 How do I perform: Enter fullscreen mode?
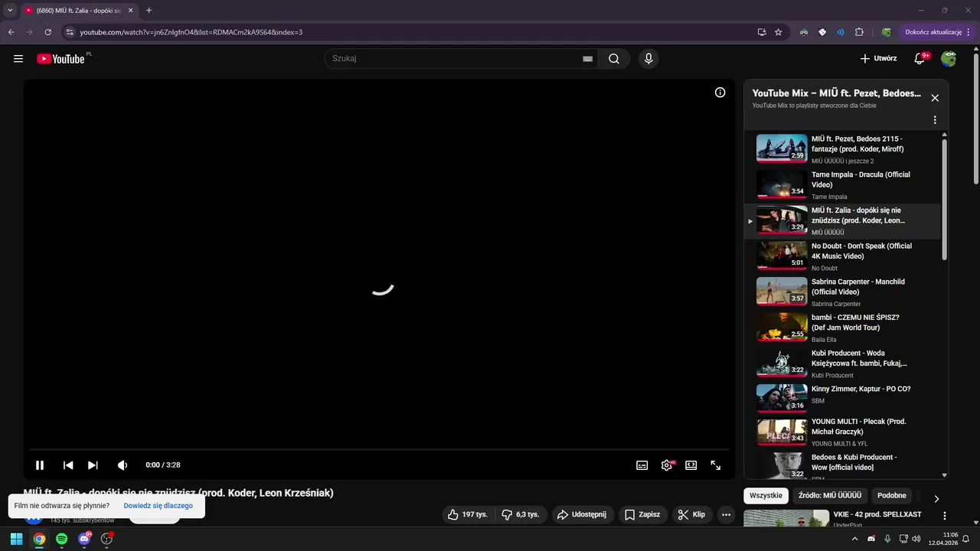click(x=715, y=465)
